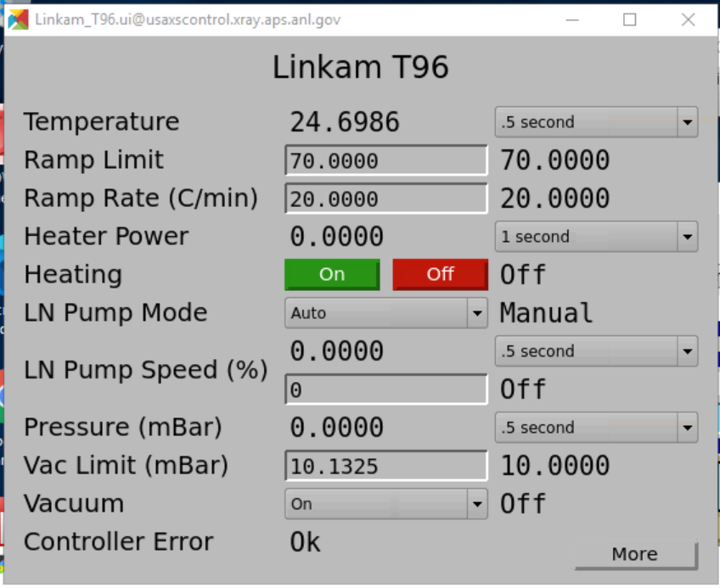Viewport: 720px width, 588px height.
Task: Click the dropdown arrow on the Vacuum selector
Action: [479, 503]
